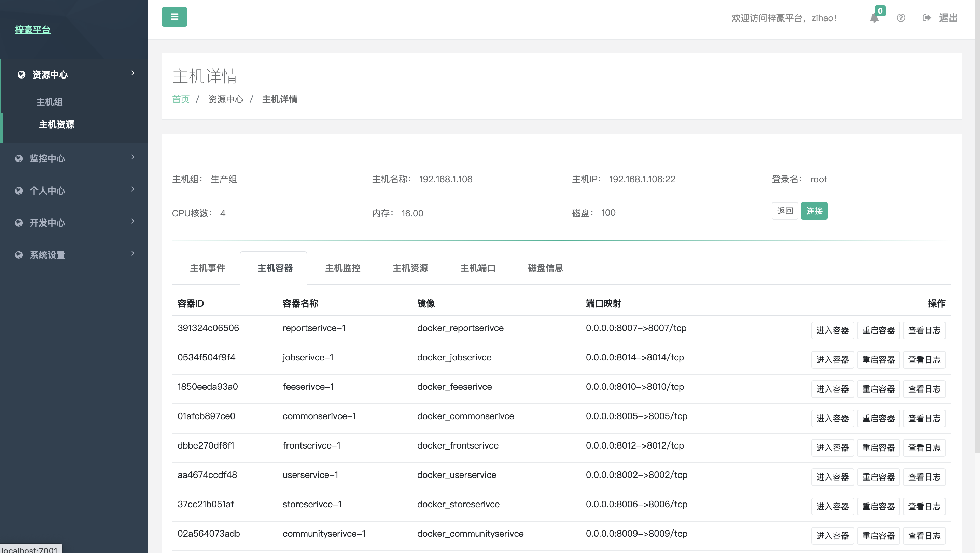Image resolution: width=980 pixels, height=553 pixels.
Task: Click the green 连接 button
Action: (814, 211)
